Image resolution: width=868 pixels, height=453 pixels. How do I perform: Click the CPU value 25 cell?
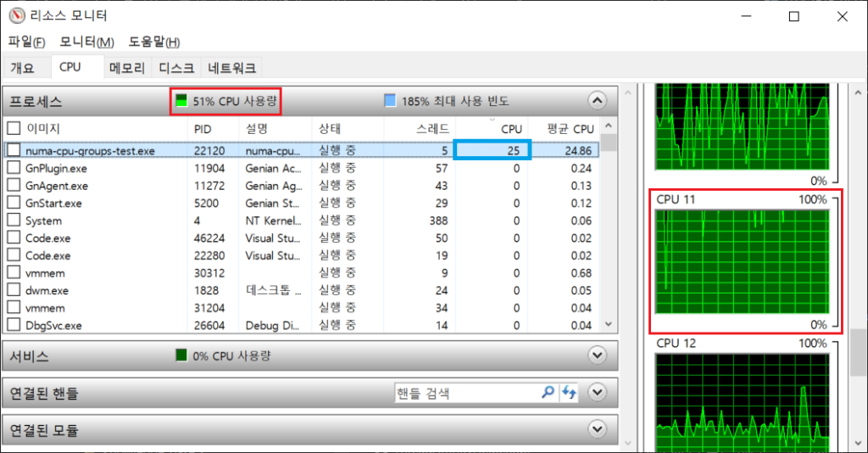click(492, 150)
